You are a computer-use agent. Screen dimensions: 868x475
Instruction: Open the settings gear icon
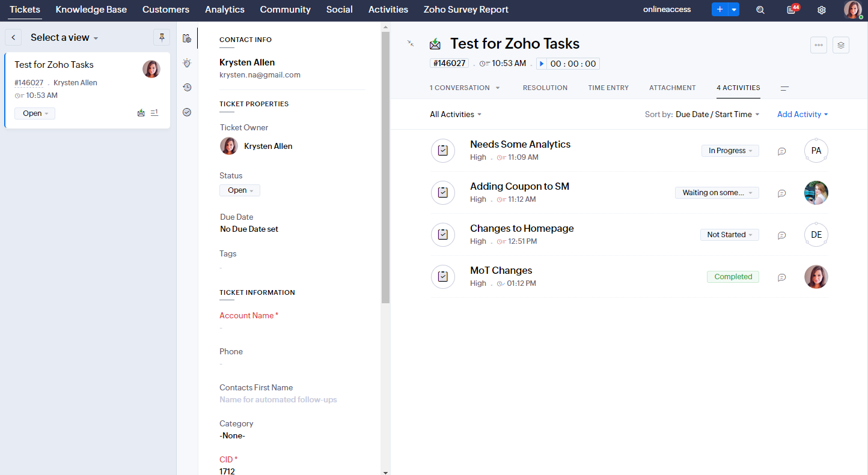coord(822,10)
